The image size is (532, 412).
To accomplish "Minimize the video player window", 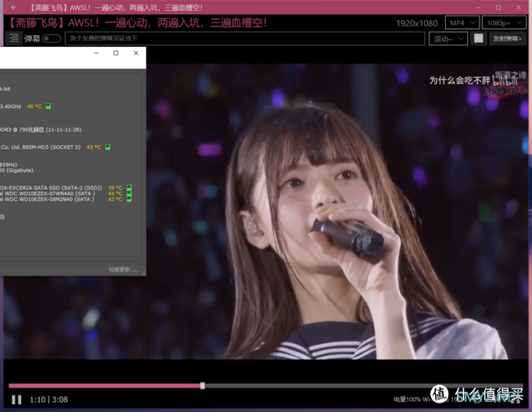I will click(x=478, y=7).
